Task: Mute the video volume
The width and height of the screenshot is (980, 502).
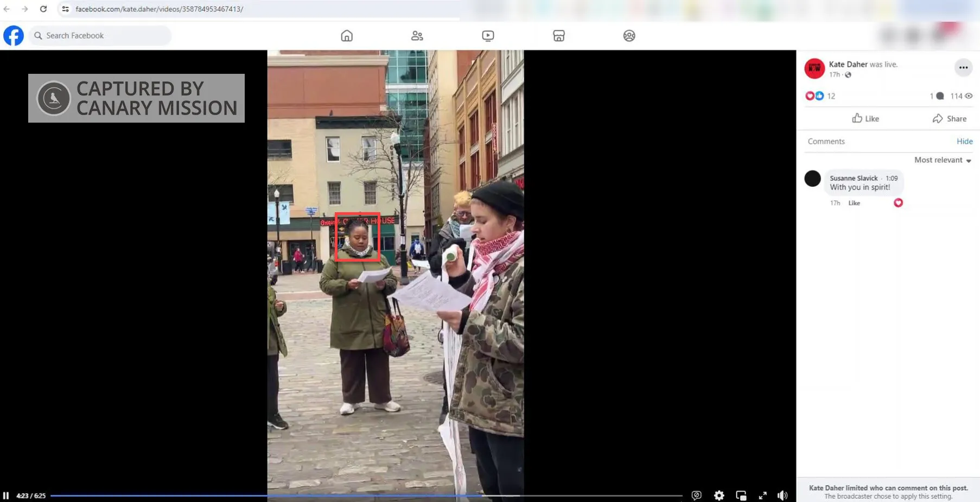Action: [782, 495]
